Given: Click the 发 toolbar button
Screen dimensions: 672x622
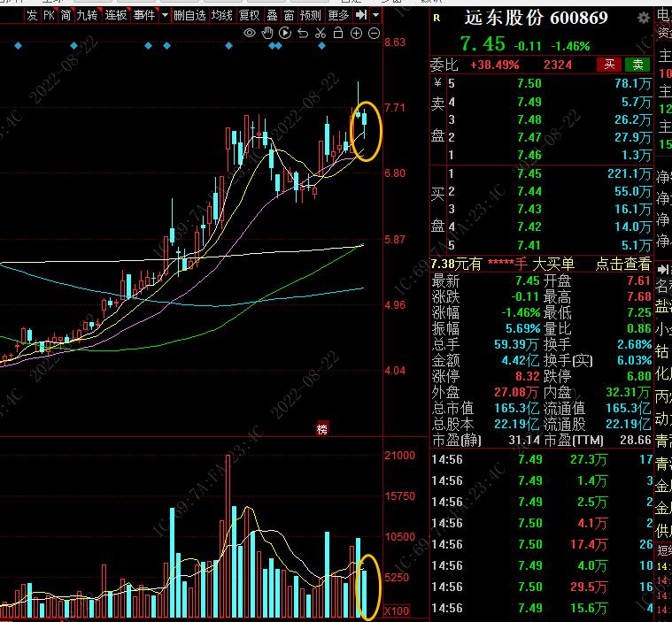Looking at the screenshot, I should 32,15.
